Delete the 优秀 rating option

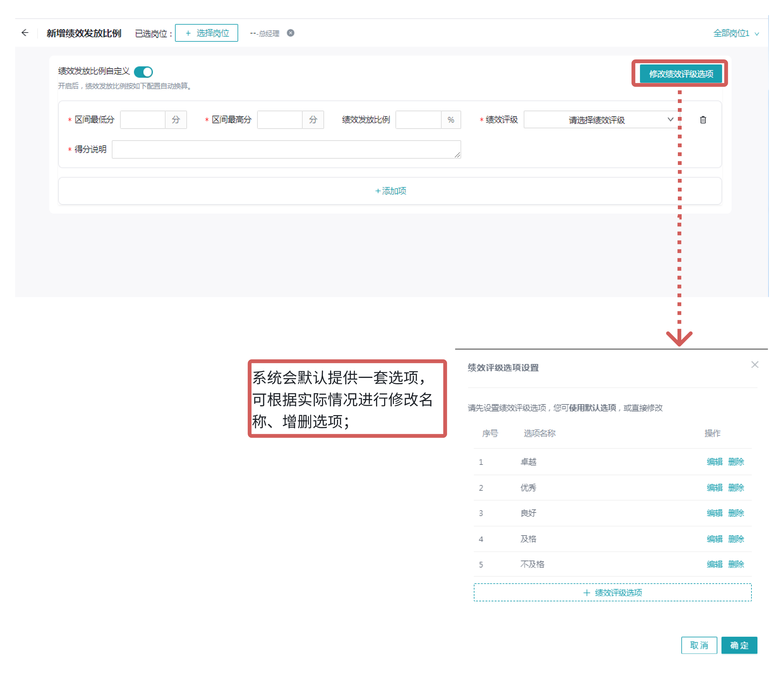[x=736, y=487]
